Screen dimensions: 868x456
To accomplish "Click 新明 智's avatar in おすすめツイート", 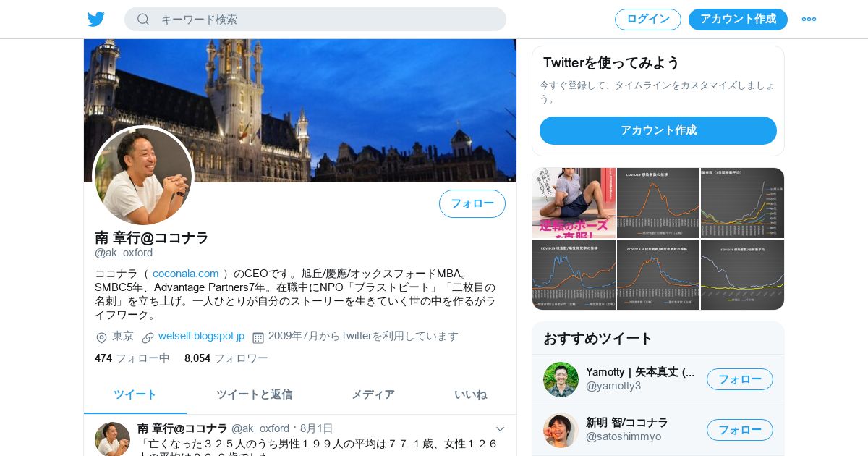I will pos(561,430).
